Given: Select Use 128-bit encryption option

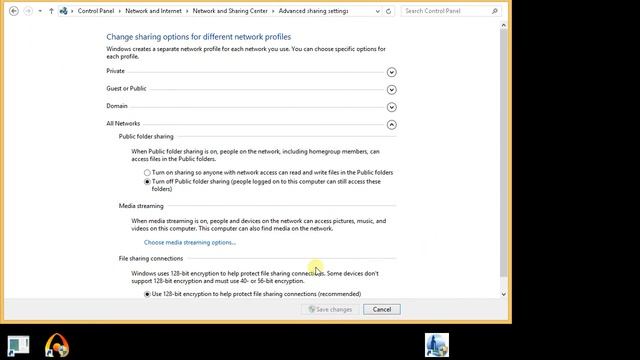Looking at the screenshot, I should coord(147,294).
